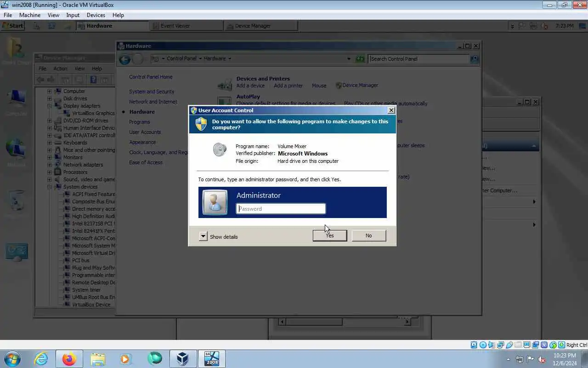This screenshot has height=368, width=588.
Task: Expand Keyboards node in Device Manager
Action: click(x=49, y=143)
